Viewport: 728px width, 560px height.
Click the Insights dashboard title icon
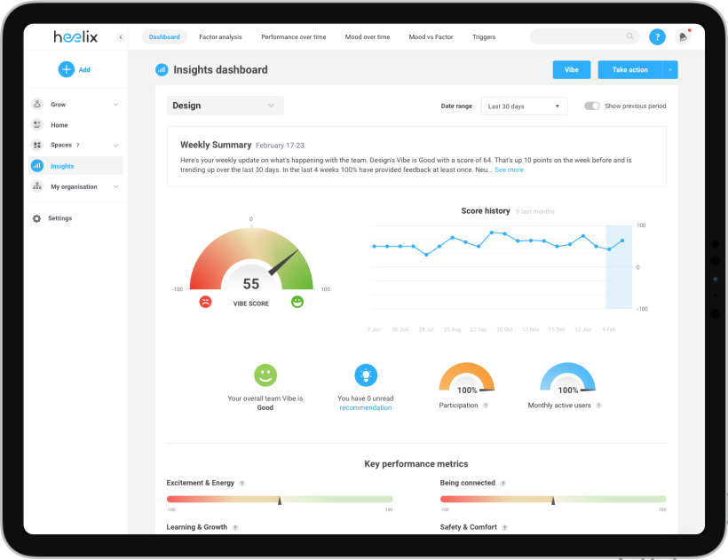[162, 69]
